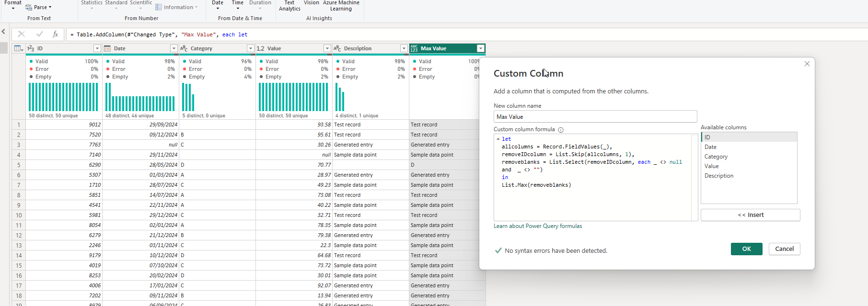
Task: Open the Description column filter dropdown
Action: click(404, 48)
